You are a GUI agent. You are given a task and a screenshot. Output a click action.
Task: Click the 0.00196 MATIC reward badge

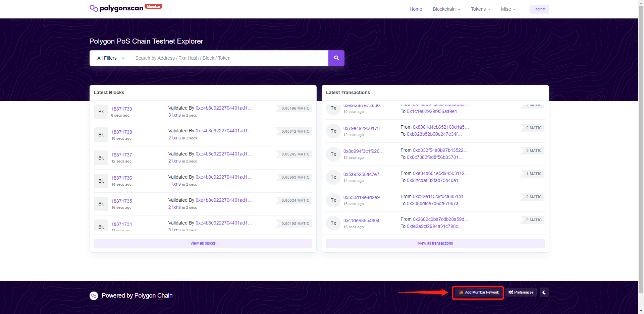click(294, 108)
